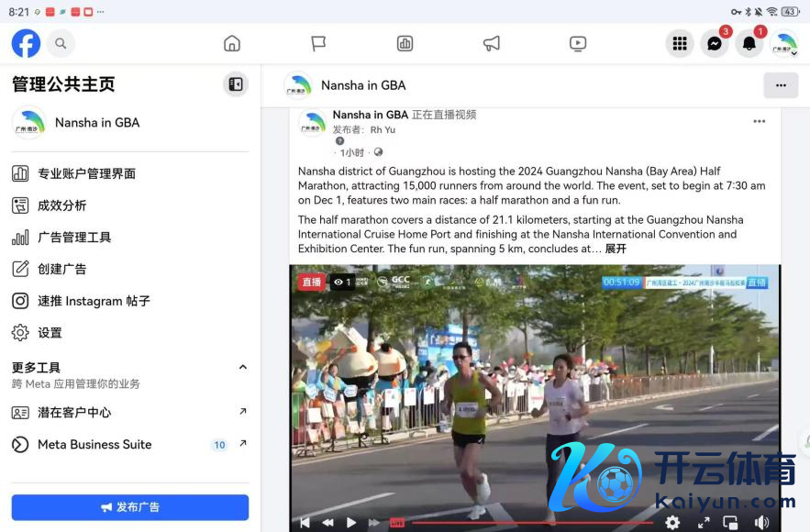
Task: Open Meta Business Suite link
Action: pos(94,445)
